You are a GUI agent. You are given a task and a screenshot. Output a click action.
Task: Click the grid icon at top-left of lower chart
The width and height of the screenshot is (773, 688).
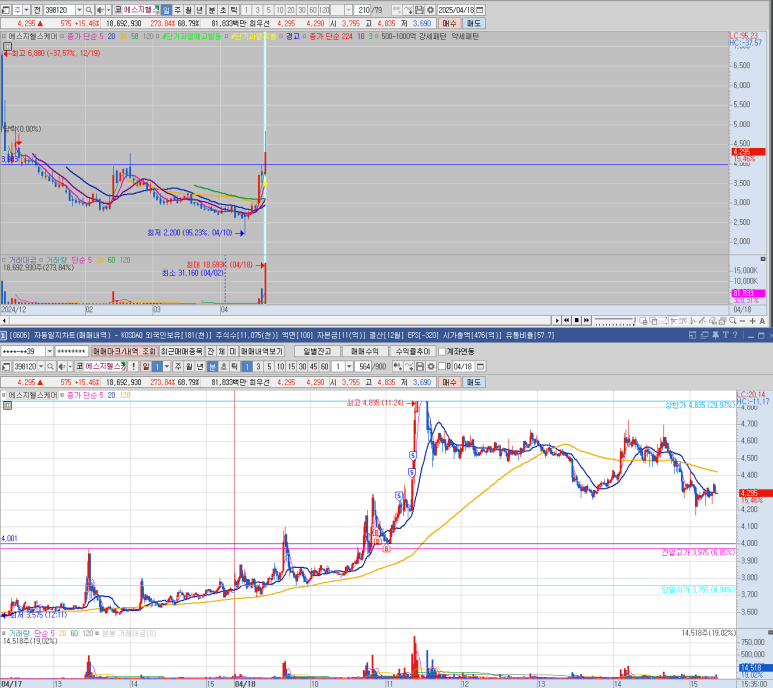point(7,406)
